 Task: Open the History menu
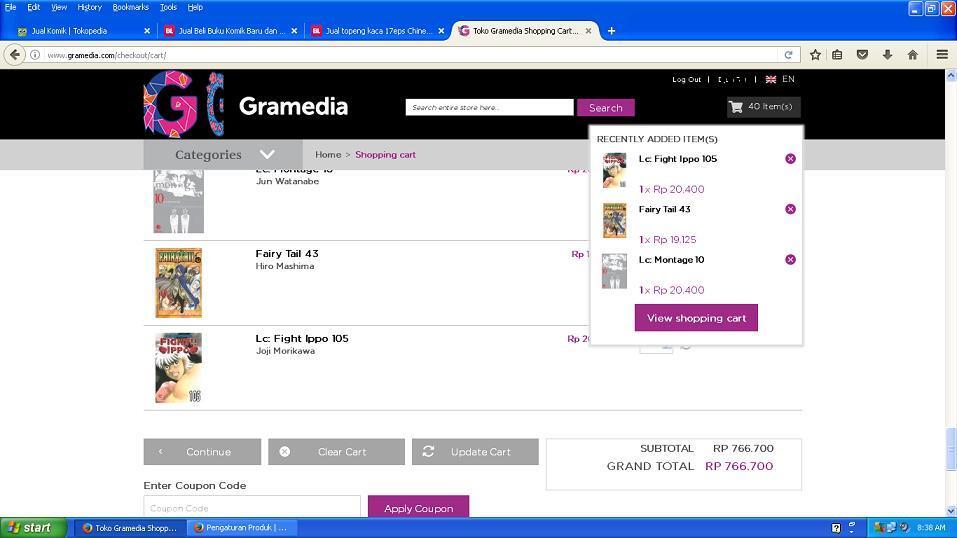pos(89,7)
